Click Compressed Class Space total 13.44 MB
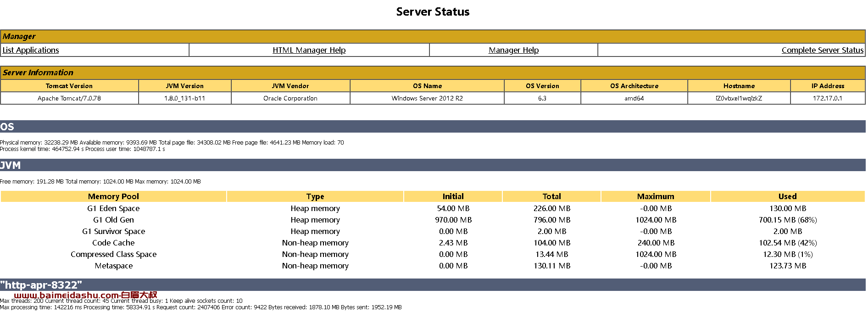The height and width of the screenshot is (312, 868). [x=552, y=254]
